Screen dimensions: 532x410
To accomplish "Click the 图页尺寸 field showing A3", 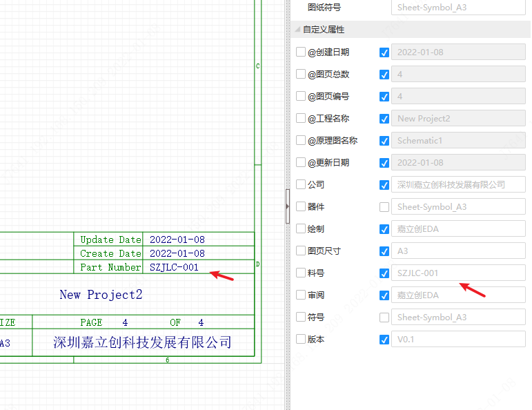I will coord(458,251).
